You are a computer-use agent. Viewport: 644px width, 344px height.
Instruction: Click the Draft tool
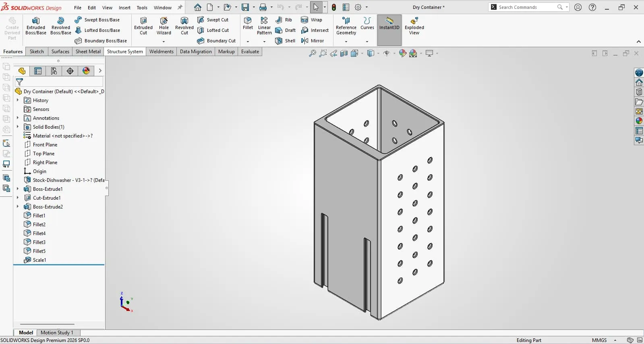(285, 30)
